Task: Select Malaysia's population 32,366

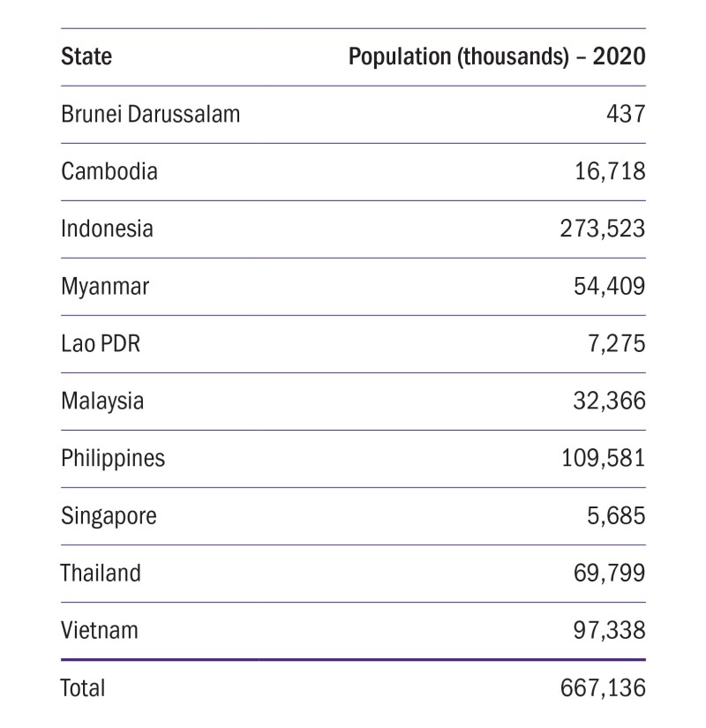Action: [x=609, y=402]
